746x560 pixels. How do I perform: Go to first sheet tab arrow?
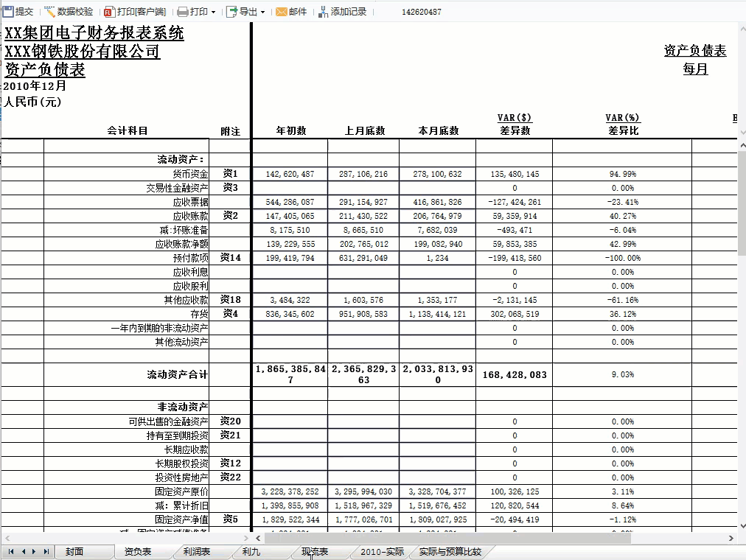[x=11, y=551]
